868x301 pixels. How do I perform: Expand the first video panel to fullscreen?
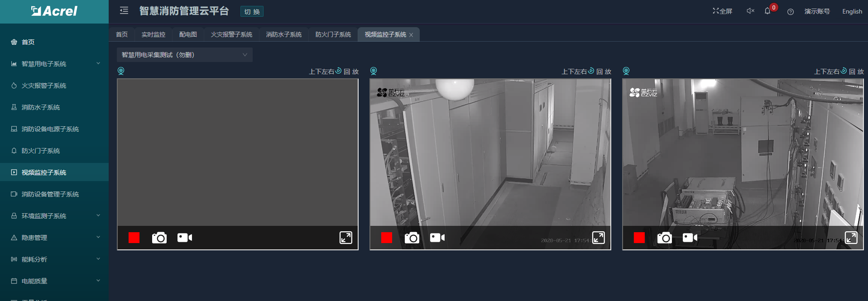point(345,238)
